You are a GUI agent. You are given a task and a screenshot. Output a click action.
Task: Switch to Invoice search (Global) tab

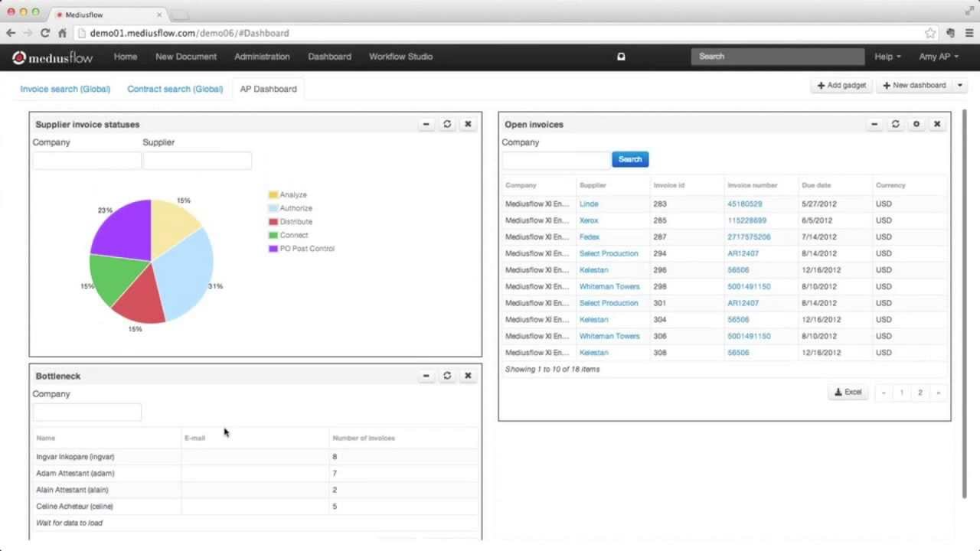[65, 89]
